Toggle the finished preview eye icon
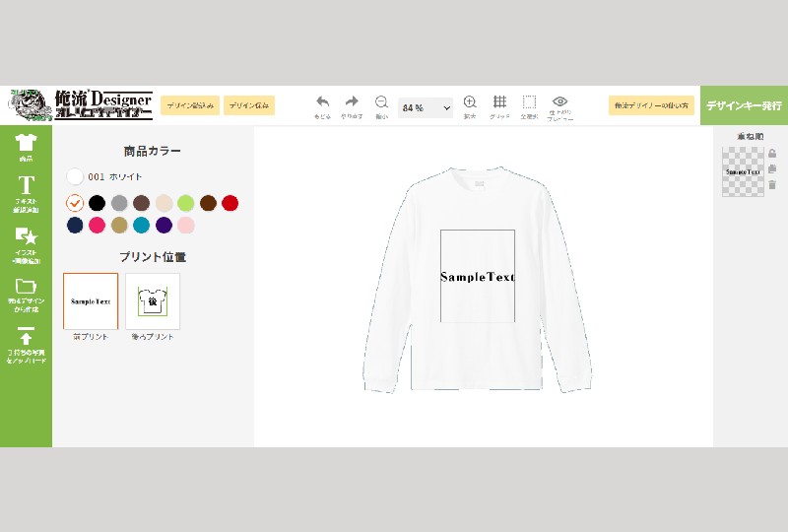This screenshot has width=788, height=532. (560, 101)
